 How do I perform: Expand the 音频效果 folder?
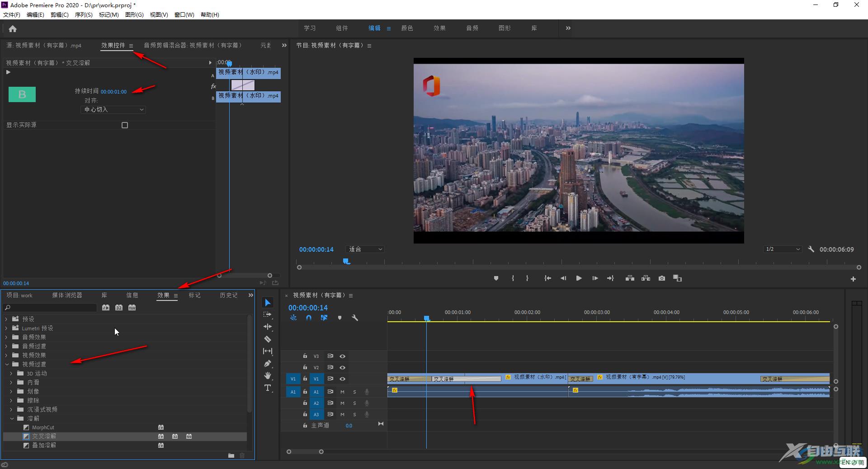[6, 337]
